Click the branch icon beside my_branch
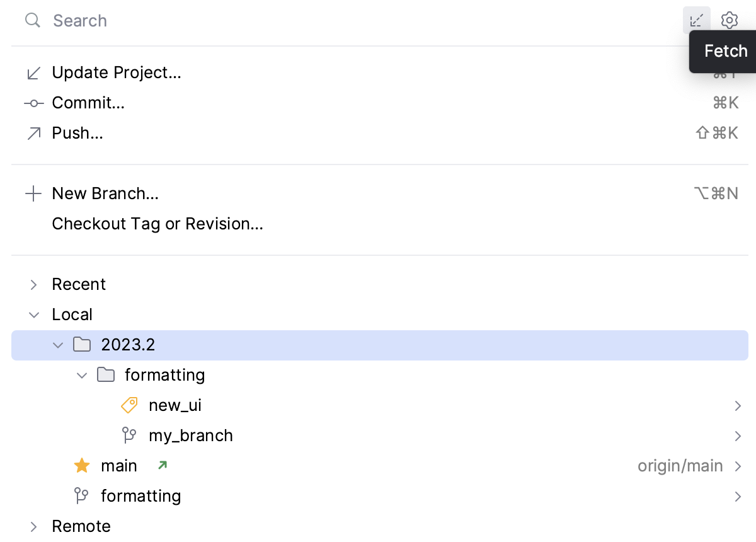The height and width of the screenshot is (542, 756). click(129, 435)
